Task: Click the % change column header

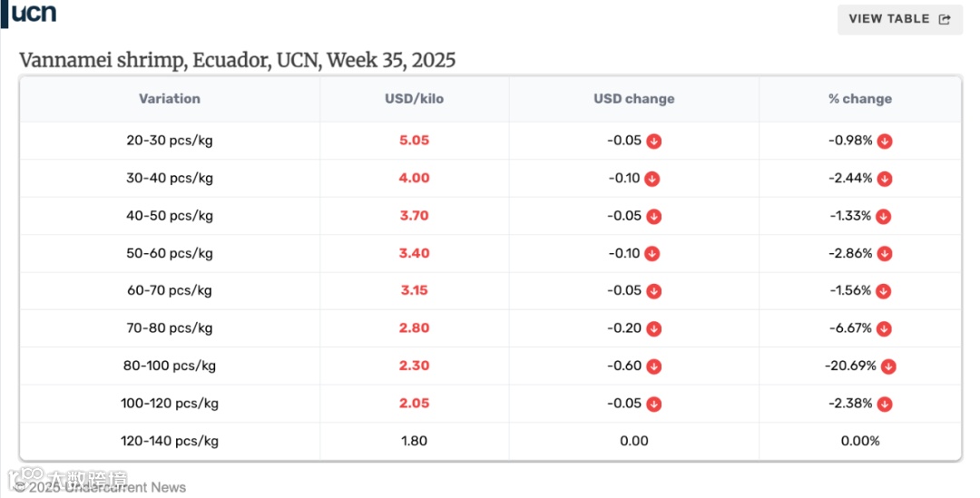Action: pyautogui.click(x=859, y=99)
